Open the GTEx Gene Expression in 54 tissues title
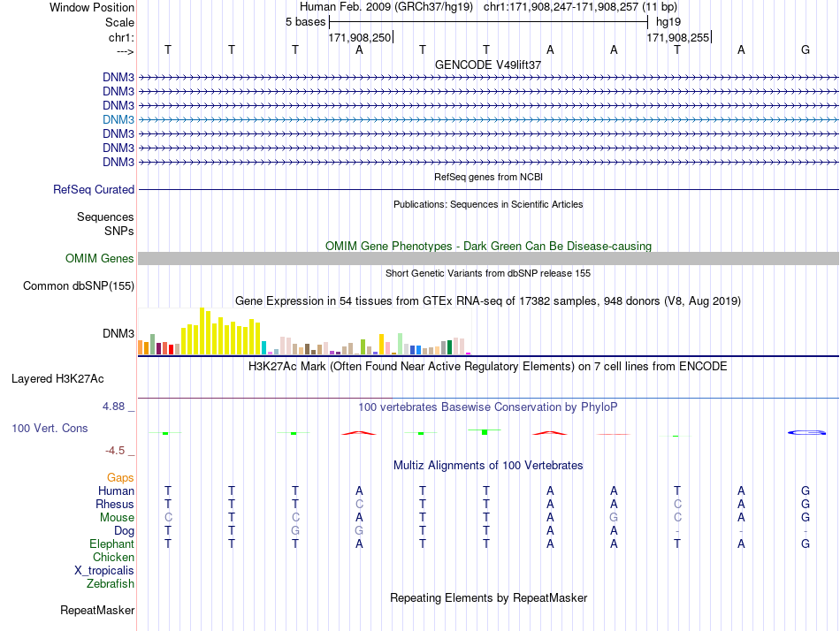This screenshot has width=840, height=631. [488, 301]
